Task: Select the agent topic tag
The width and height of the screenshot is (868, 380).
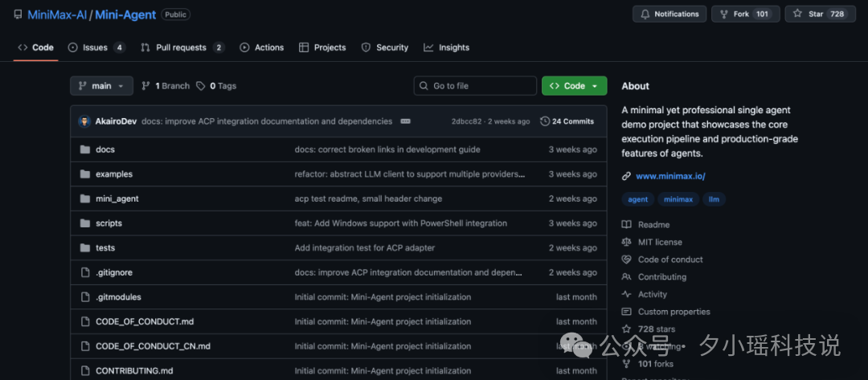Action: pos(637,199)
